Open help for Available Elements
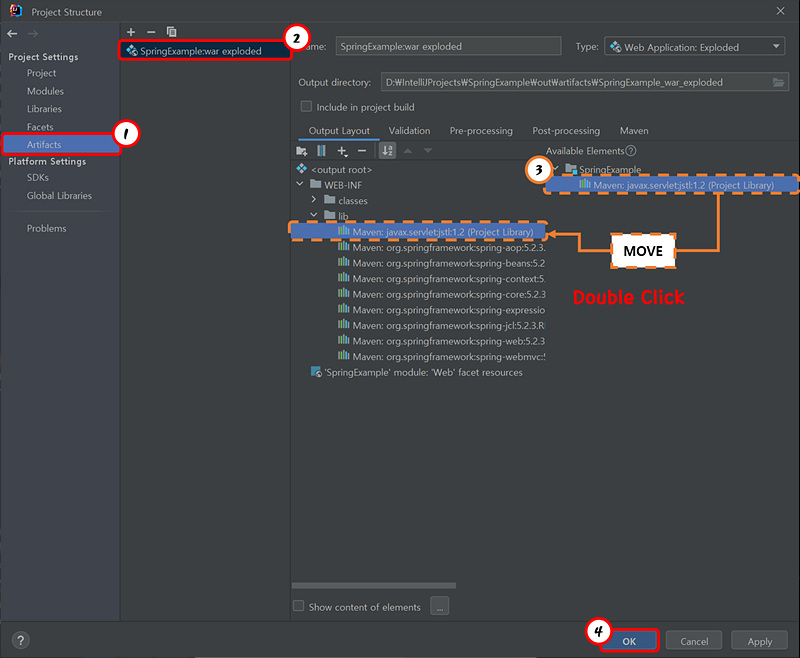The height and width of the screenshot is (658, 800). click(x=631, y=151)
